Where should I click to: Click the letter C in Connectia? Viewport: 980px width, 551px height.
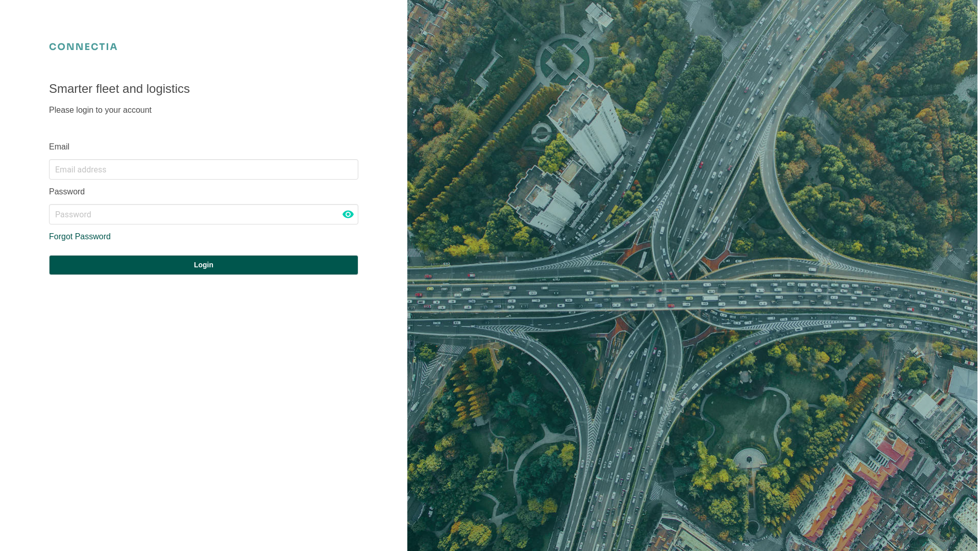[x=53, y=47]
